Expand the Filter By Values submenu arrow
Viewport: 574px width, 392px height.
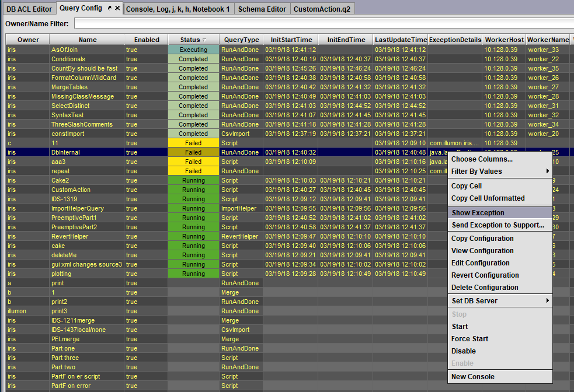coord(548,171)
